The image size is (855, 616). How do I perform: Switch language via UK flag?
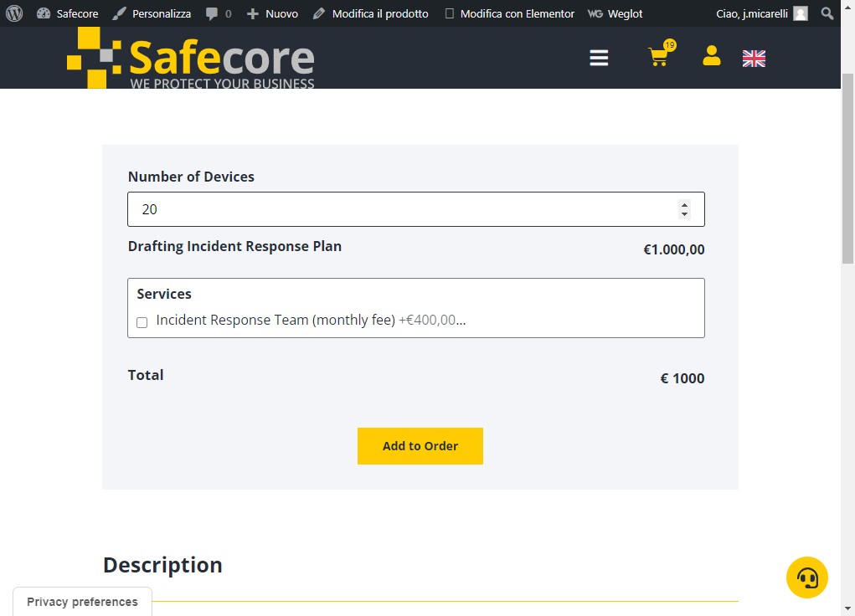click(754, 59)
